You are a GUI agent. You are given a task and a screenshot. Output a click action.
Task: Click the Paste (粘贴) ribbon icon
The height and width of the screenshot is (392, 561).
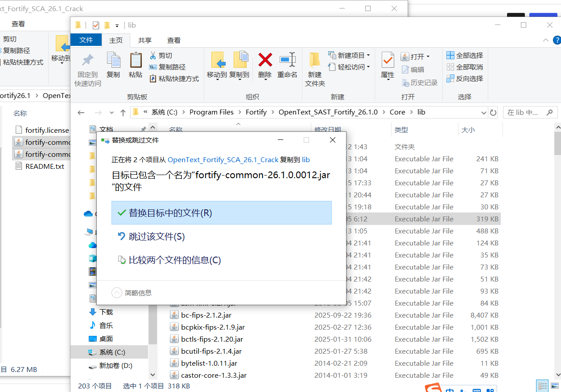coord(136,60)
